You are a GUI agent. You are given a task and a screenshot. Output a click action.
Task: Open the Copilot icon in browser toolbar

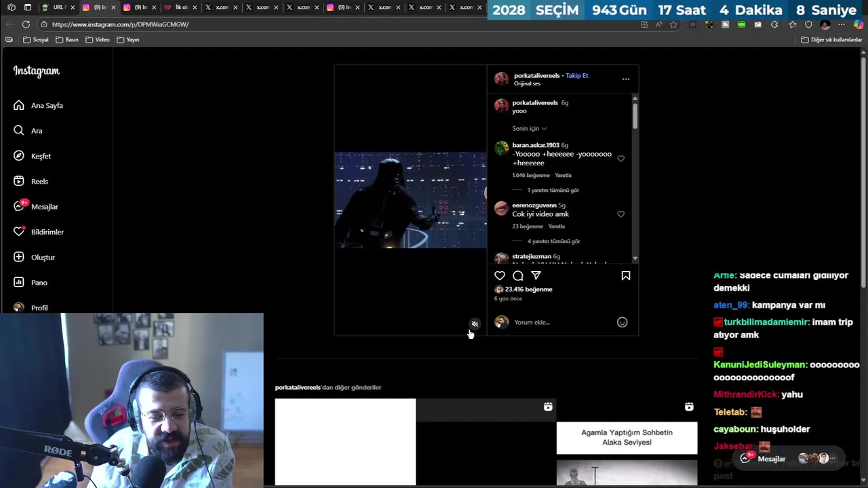click(859, 24)
